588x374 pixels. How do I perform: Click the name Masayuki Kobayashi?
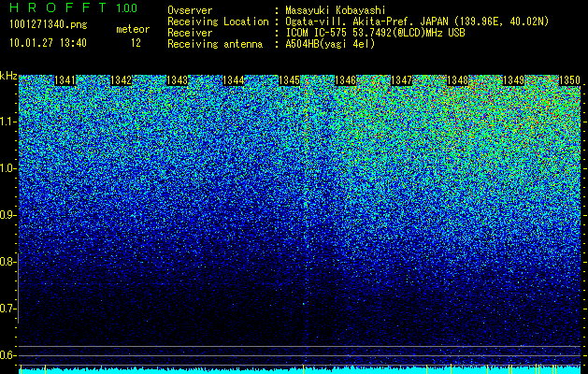pos(336,10)
